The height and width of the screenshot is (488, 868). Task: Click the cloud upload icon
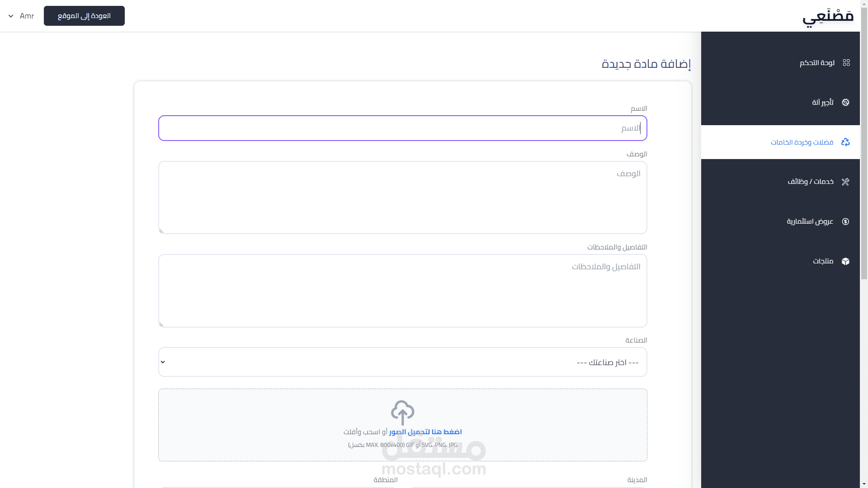click(402, 412)
